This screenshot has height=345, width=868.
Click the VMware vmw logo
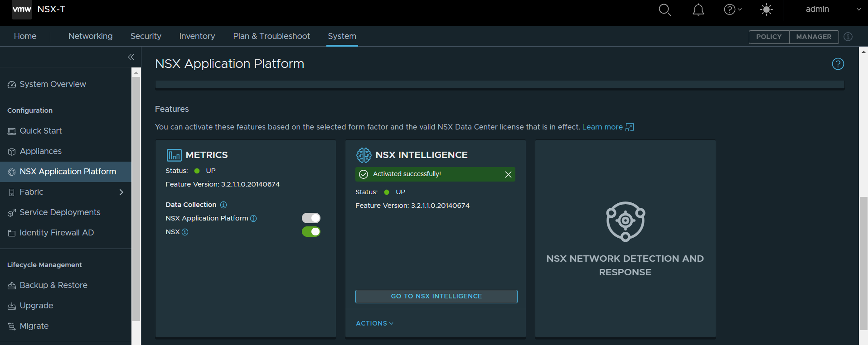point(22,10)
